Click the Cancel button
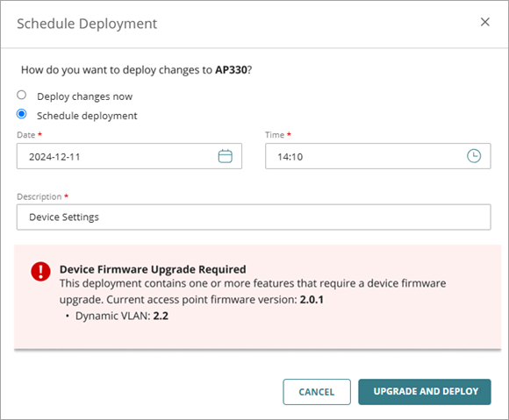509x420 pixels. click(x=317, y=392)
